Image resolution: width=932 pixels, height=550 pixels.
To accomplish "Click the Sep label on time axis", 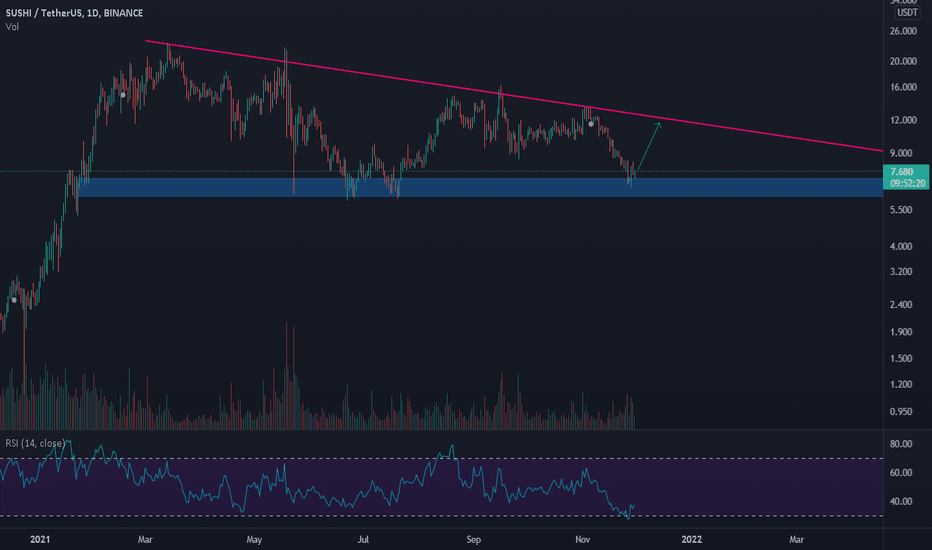I will pyautogui.click(x=473, y=540).
